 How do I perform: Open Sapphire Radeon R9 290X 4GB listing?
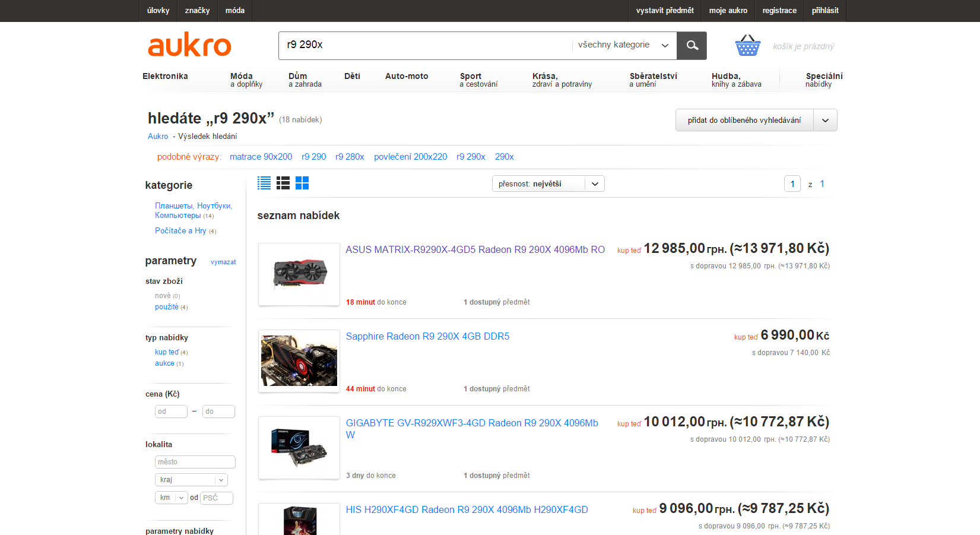coord(427,337)
